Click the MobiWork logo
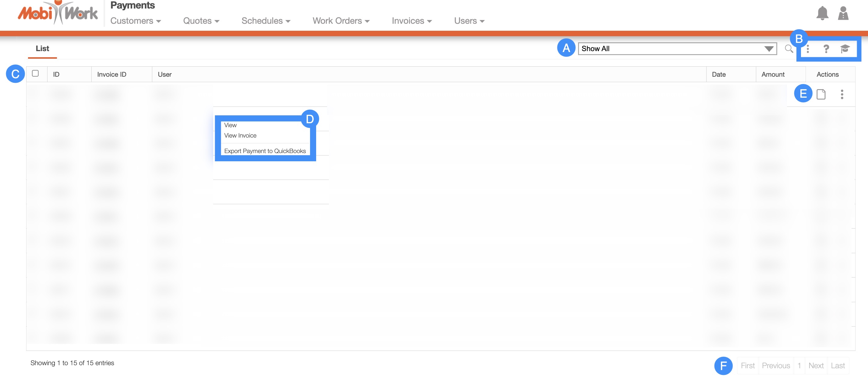This screenshot has height=381, width=868. [x=58, y=13]
